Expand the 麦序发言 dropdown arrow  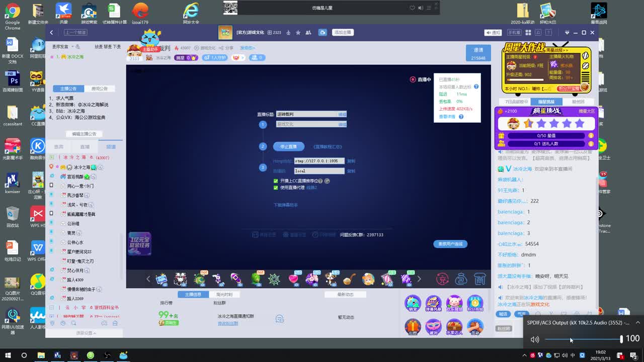click(73, 47)
